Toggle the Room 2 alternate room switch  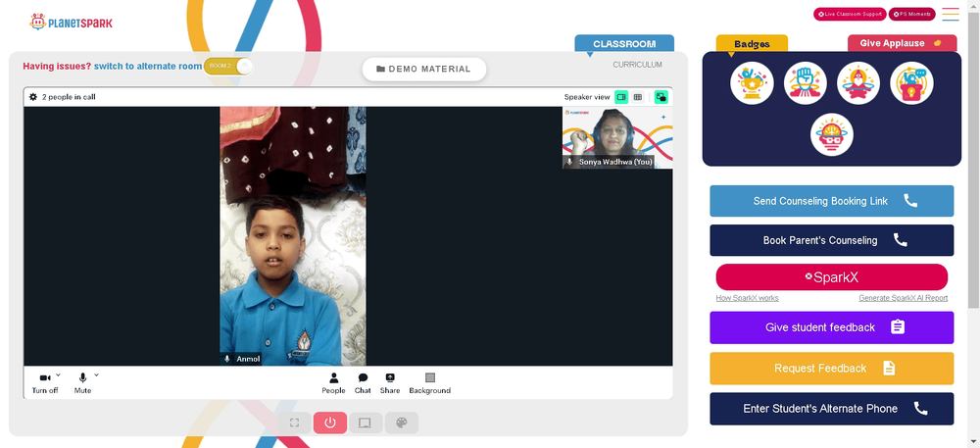pos(228,66)
